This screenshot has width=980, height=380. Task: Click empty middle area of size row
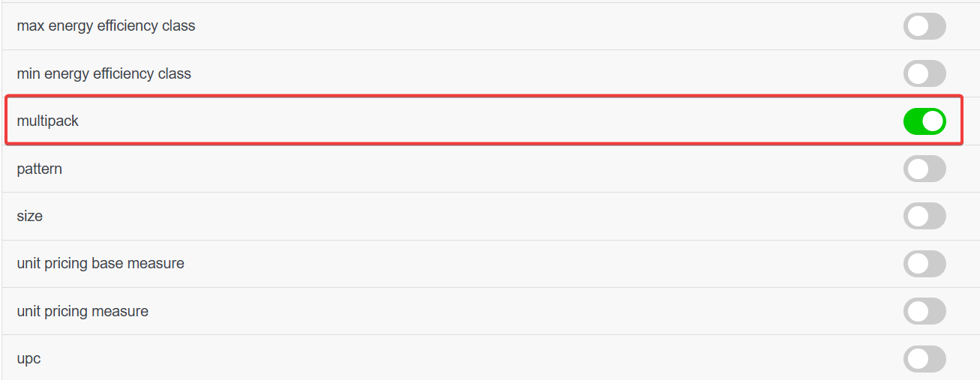(488, 216)
